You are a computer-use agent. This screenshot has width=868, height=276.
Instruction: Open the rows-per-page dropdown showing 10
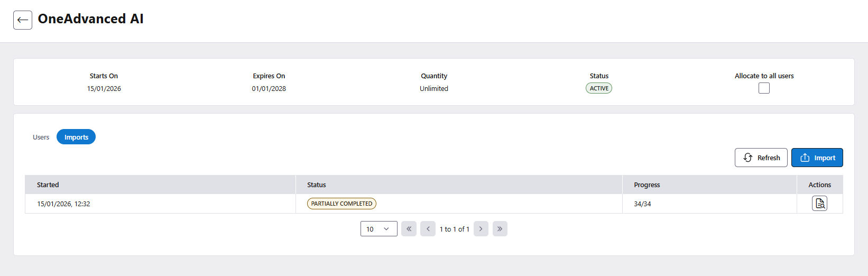378,229
